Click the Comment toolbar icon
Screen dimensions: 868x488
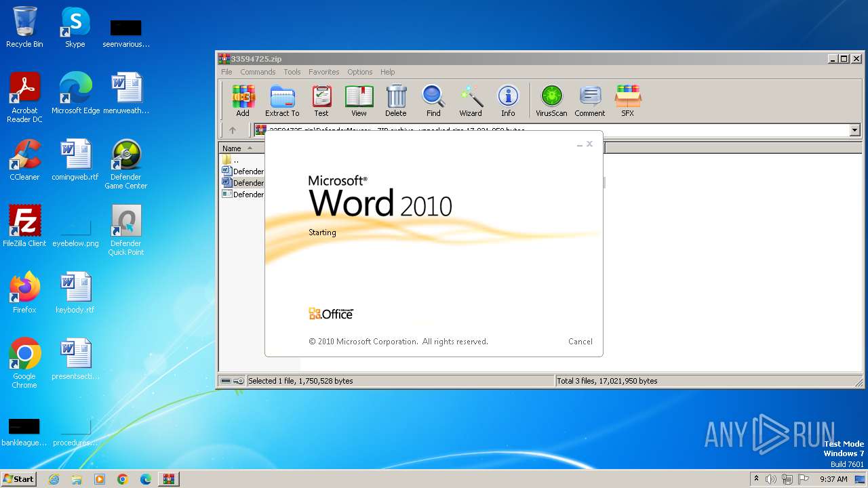pyautogui.click(x=590, y=100)
